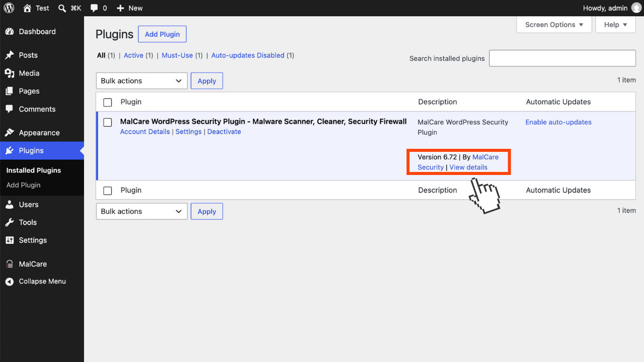Viewport: 644px width, 362px height.
Task: Filter by the Active plugins tab
Action: [133, 55]
